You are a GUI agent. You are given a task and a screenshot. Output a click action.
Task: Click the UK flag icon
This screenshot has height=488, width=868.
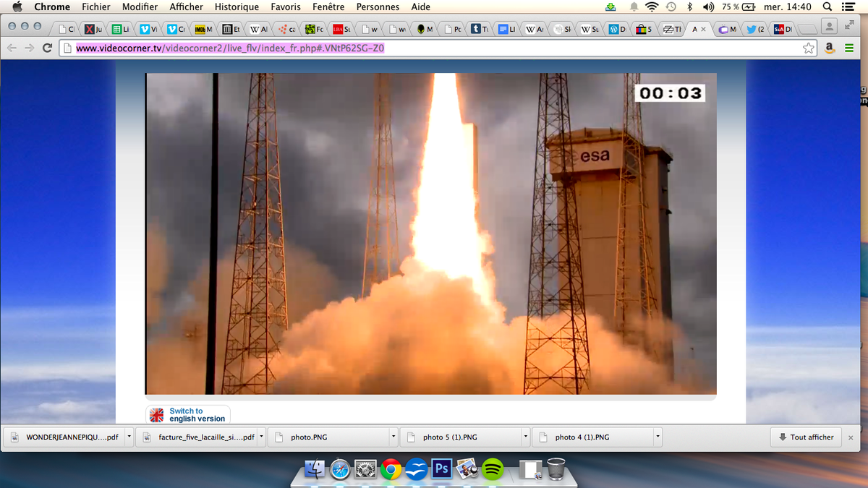[x=157, y=415]
